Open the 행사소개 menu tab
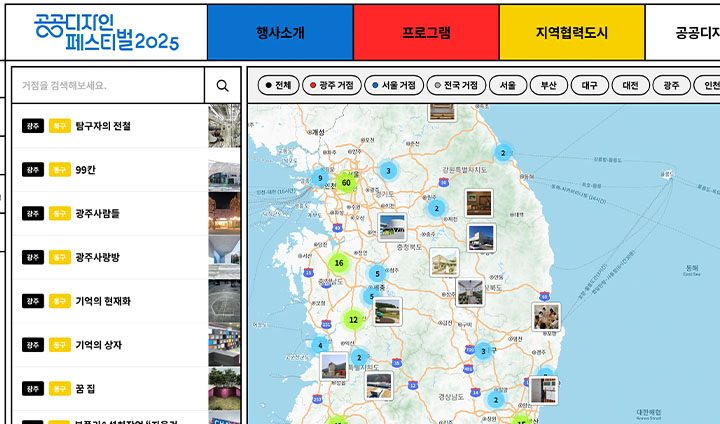The image size is (720, 424). click(x=280, y=32)
